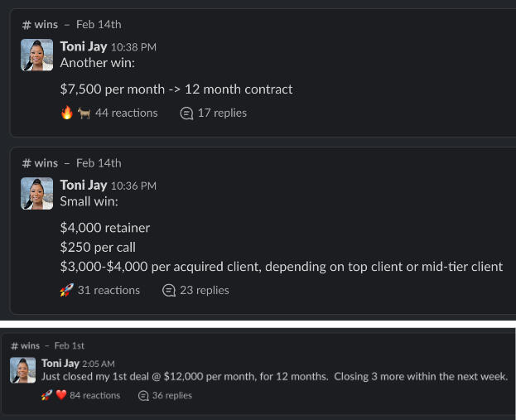Open the 36 replies thread
Viewport: 516px width, 420px height.
coord(171,395)
